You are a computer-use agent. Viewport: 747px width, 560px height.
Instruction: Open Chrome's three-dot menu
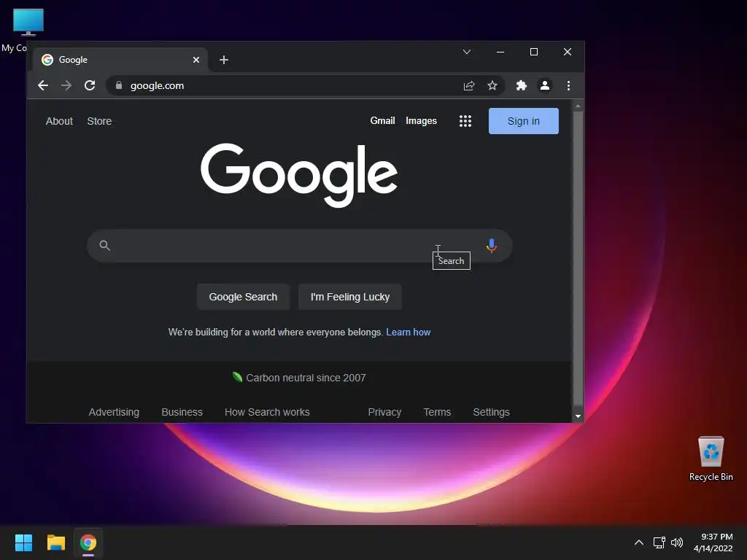click(568, 86)
